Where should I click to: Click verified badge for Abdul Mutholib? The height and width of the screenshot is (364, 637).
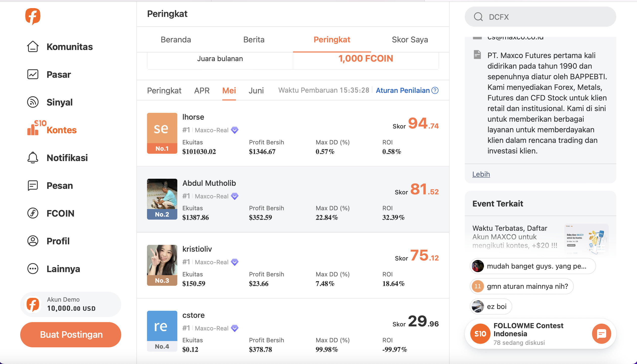pyautogui.click(x=235, y=196)
